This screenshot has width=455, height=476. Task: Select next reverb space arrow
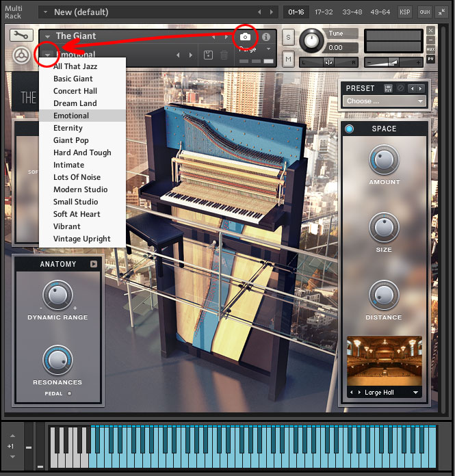click(359, 392)
